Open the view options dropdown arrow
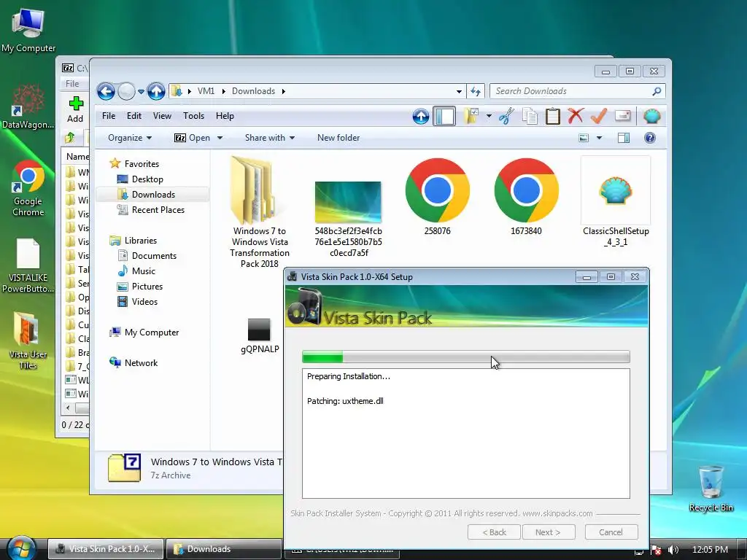747x560 pixels. pyautogui.click(x=600, y=138)
